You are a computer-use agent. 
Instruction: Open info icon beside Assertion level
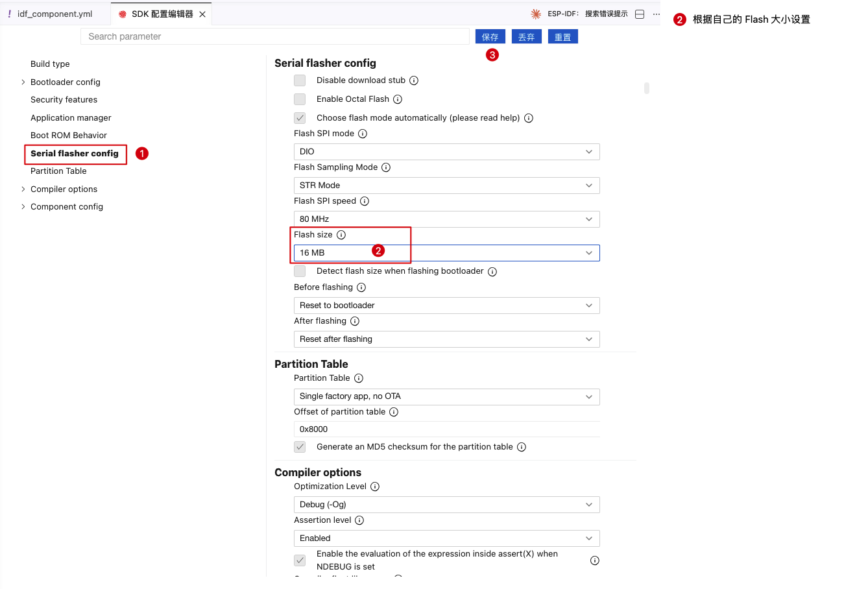(x=359, y=520)
